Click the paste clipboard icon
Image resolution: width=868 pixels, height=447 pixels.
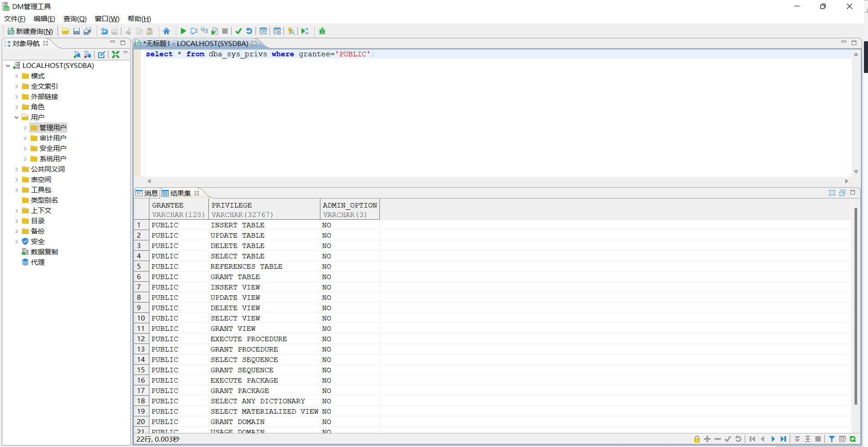tap(150, 31)
